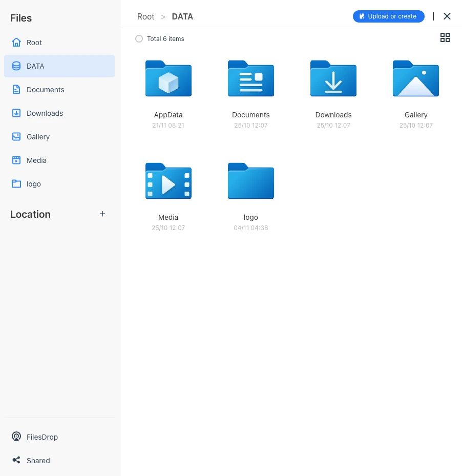The image size is (462, 476).
Task: Open the Media folder icon in grid
Action: click(169, 181)
